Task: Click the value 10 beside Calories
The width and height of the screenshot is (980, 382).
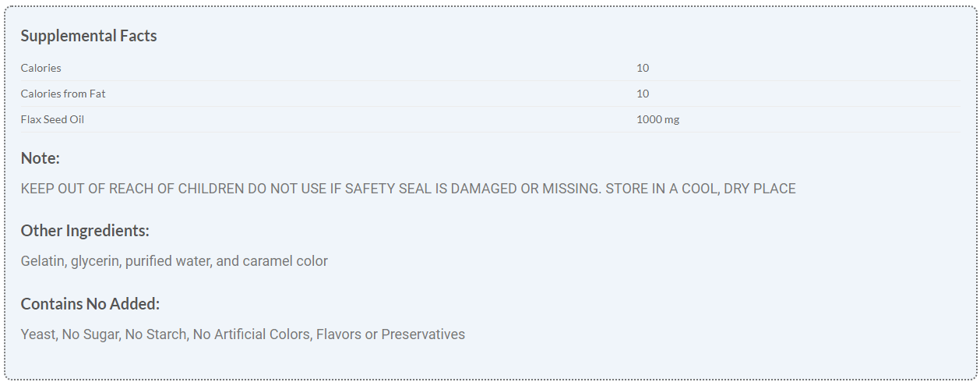Action: (x=643, y=68)
